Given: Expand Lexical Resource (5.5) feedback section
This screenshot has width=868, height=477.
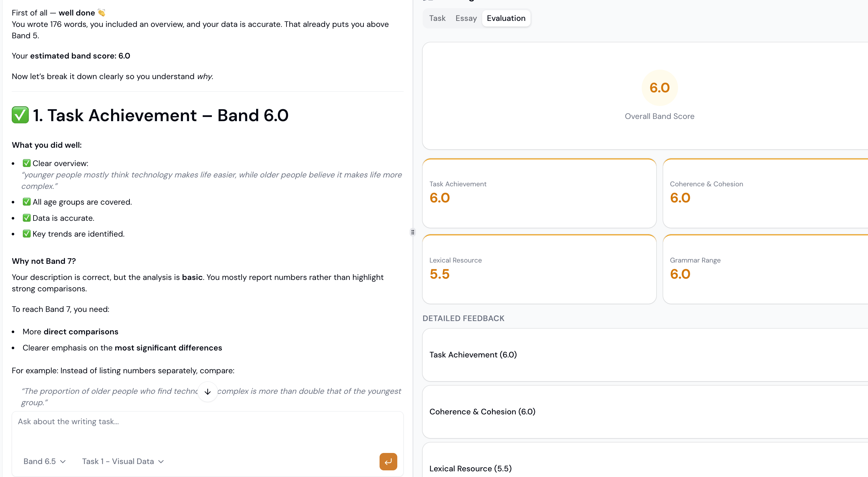Looking at the screenshot, I should (x=470, y=468).
